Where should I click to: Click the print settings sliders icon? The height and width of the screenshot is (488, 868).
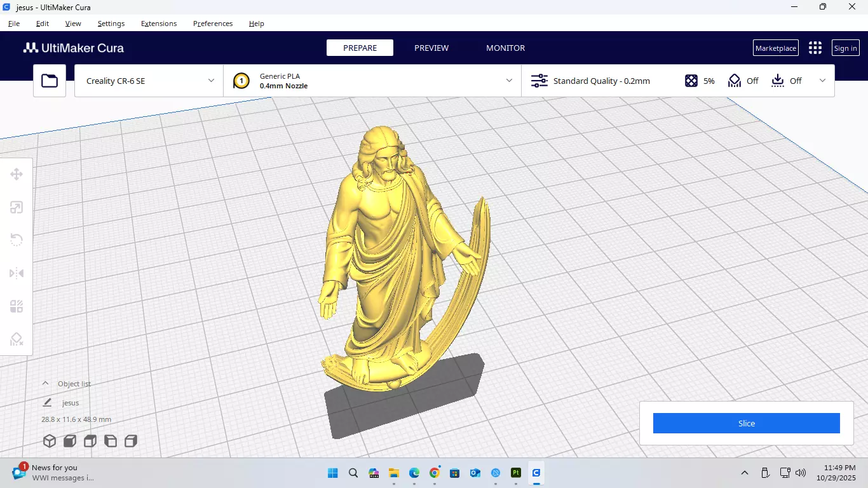click(539, 81)
